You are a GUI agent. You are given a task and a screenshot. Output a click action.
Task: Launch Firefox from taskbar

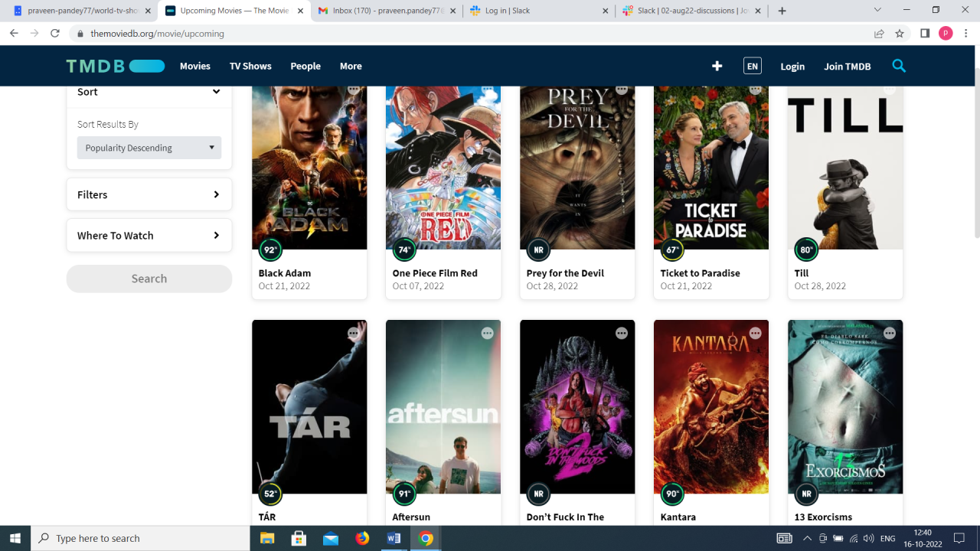tap(362, 539)
